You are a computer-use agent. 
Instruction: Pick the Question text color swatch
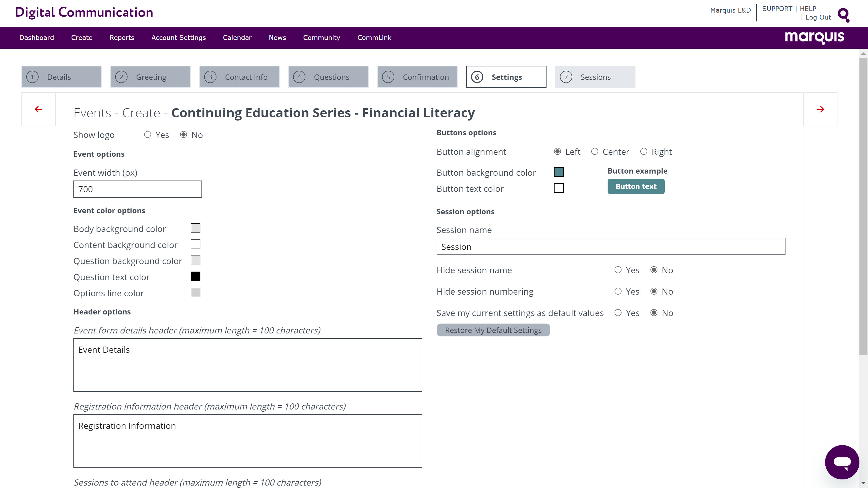[x=196, y=276]
